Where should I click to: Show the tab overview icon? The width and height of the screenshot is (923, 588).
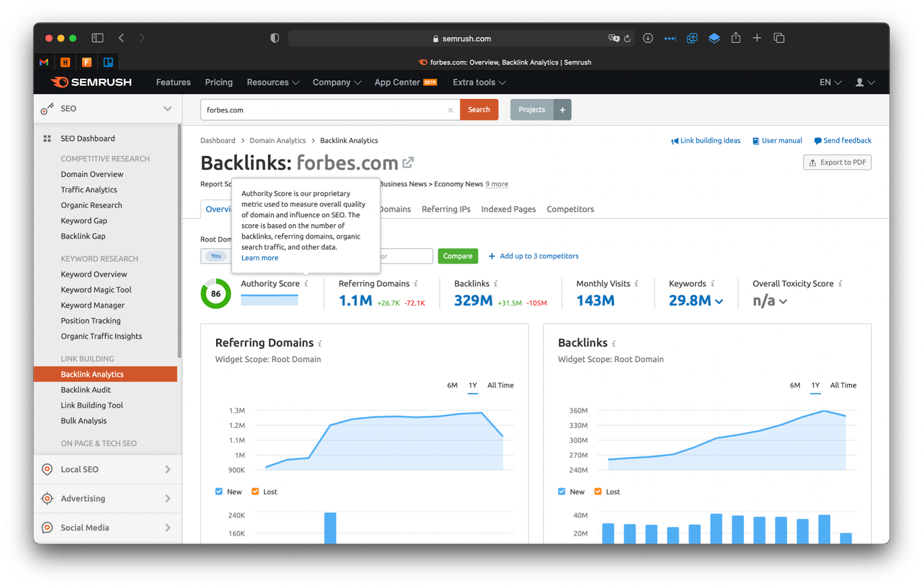(779, 38)
